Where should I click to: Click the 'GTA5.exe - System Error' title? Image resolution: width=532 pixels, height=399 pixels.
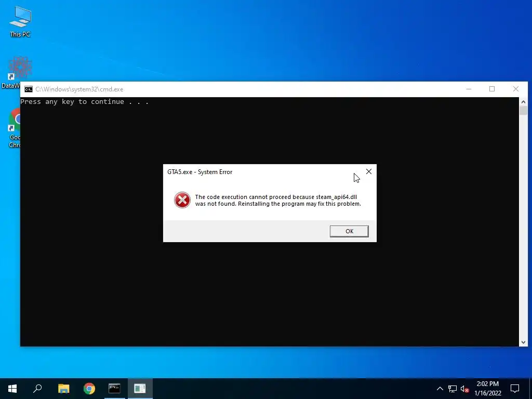pos(200,172)
